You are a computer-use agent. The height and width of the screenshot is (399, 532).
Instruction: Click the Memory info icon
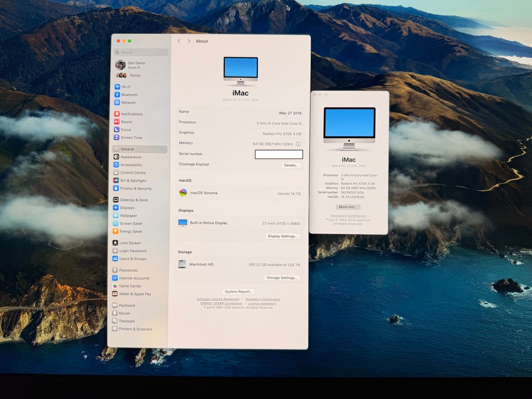(298, 144)
